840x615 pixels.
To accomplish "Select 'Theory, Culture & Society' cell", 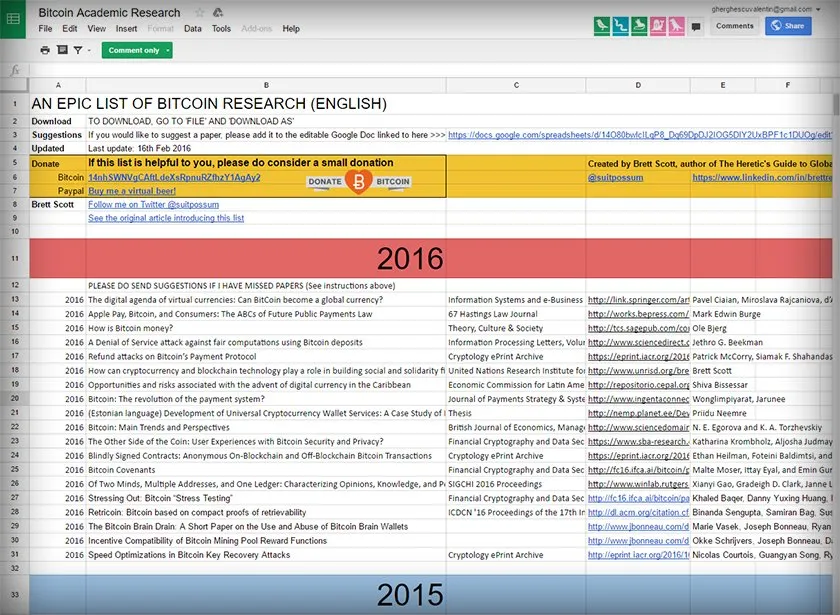I will click(x=516, y=328).
